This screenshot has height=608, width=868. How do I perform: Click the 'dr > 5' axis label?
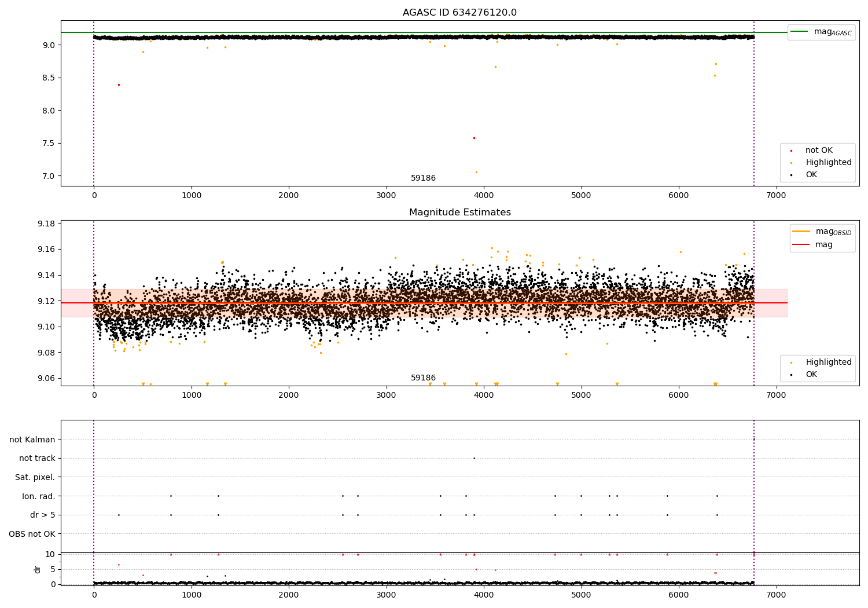[43, 515]
